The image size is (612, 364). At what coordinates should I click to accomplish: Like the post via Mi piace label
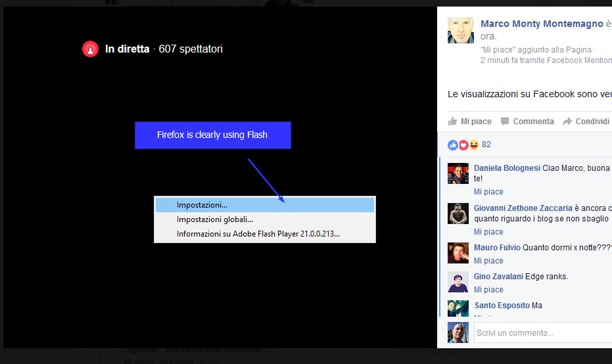tap(476, 122)
